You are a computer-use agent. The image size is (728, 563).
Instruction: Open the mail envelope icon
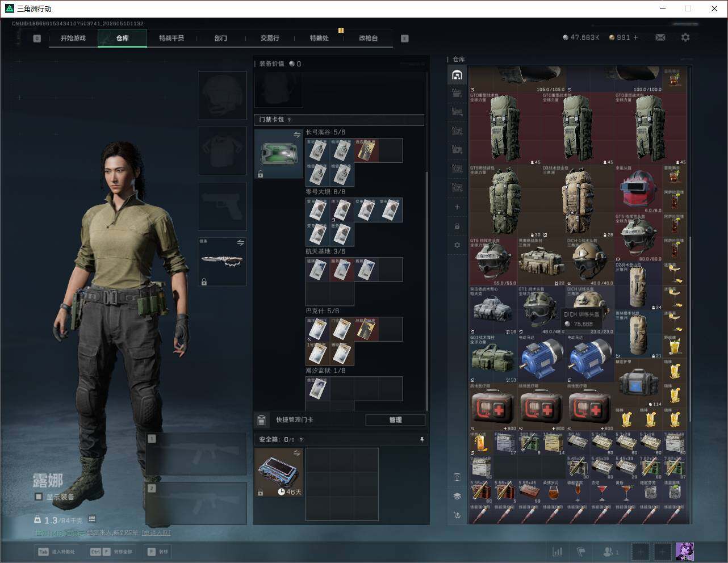coord(660,37)
